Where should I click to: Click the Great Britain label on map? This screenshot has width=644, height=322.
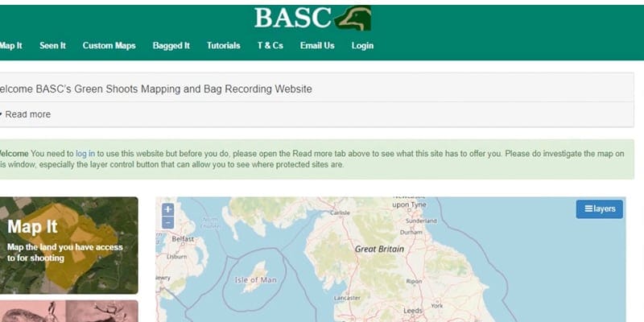pyautogui.click(x=379, y=250)
